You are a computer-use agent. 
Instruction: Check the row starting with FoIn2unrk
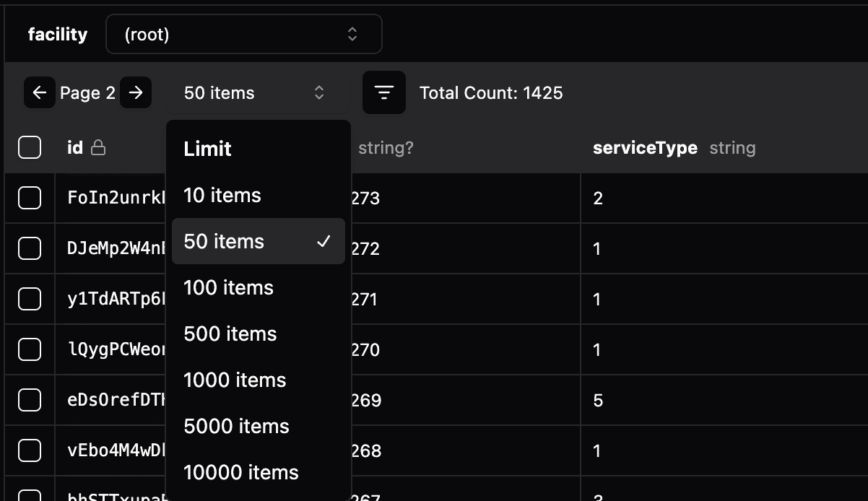(x=30, y=198)
